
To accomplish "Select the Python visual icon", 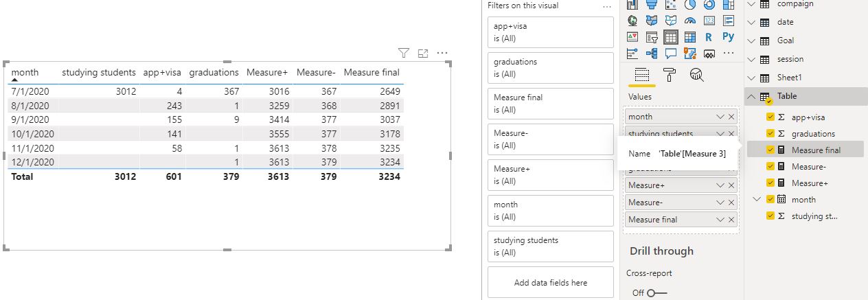I will (729, 37).
